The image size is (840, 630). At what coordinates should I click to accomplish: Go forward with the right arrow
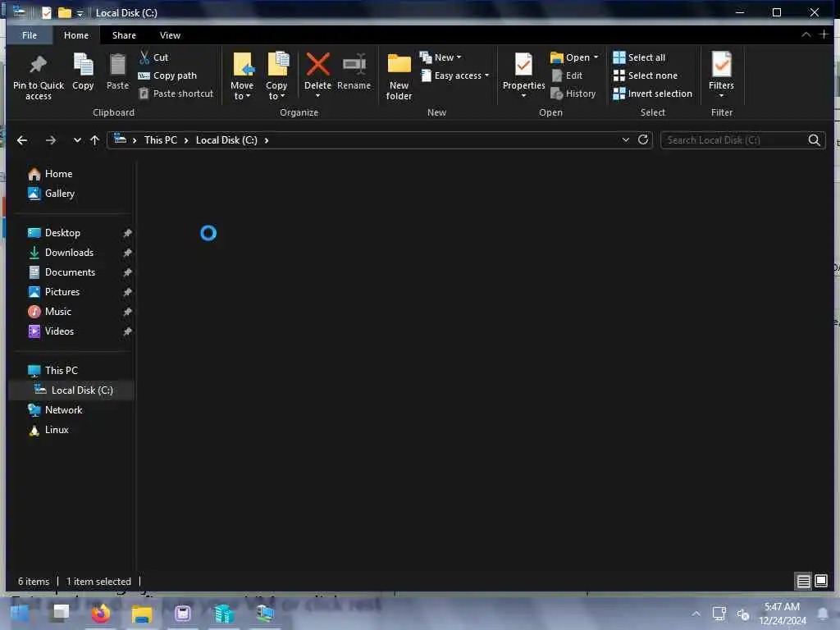click(51, 140)
